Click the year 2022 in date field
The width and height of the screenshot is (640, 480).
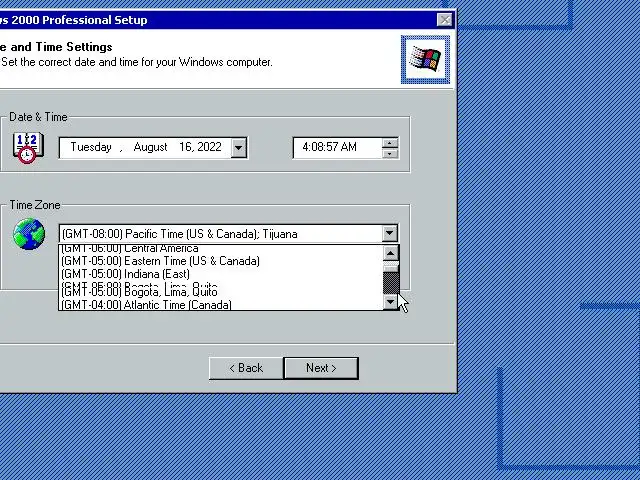211,147
